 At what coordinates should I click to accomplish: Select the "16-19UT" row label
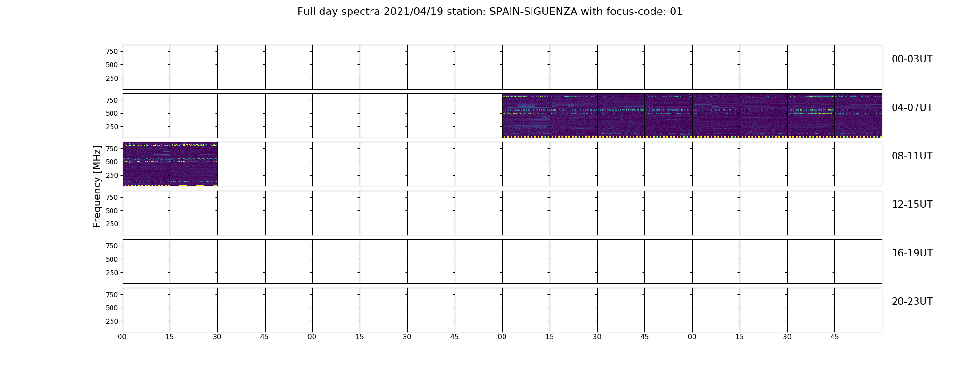912,253
